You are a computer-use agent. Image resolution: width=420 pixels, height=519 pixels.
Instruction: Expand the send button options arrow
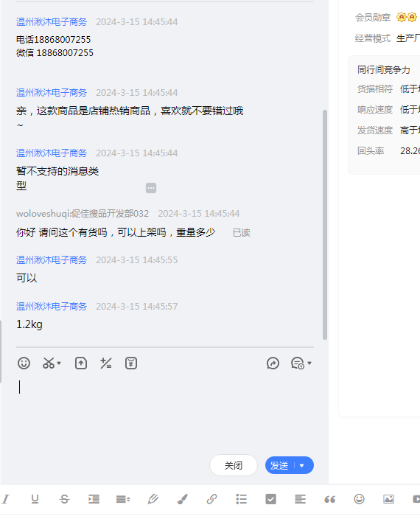301,465
